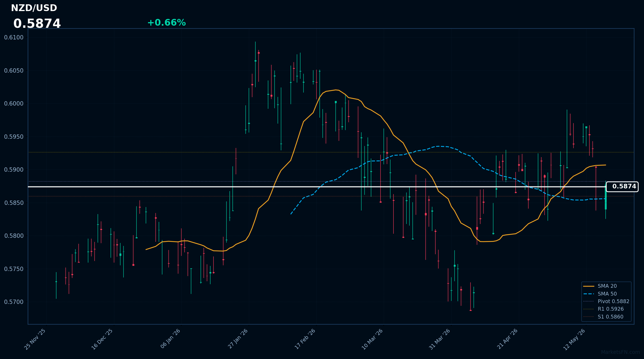Click the 17 Feb '26 date label
This screenshot has width=644, height=359.
click(305, 339)
